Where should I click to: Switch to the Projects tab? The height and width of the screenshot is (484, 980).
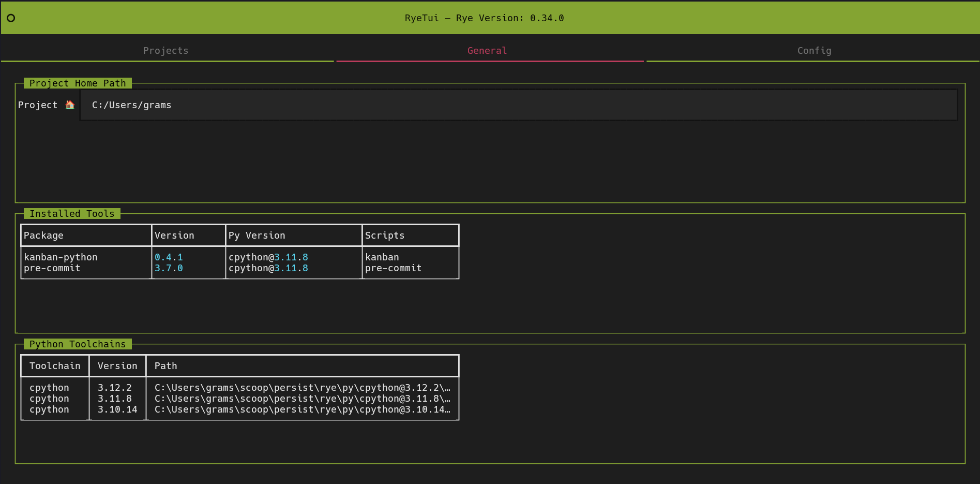(165, 51)
